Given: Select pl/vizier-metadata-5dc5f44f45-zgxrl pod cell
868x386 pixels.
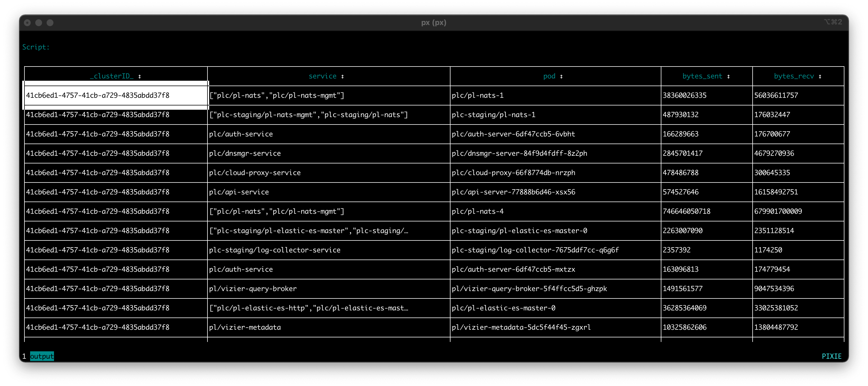Looking at the screenshot, I should (521, 327).
